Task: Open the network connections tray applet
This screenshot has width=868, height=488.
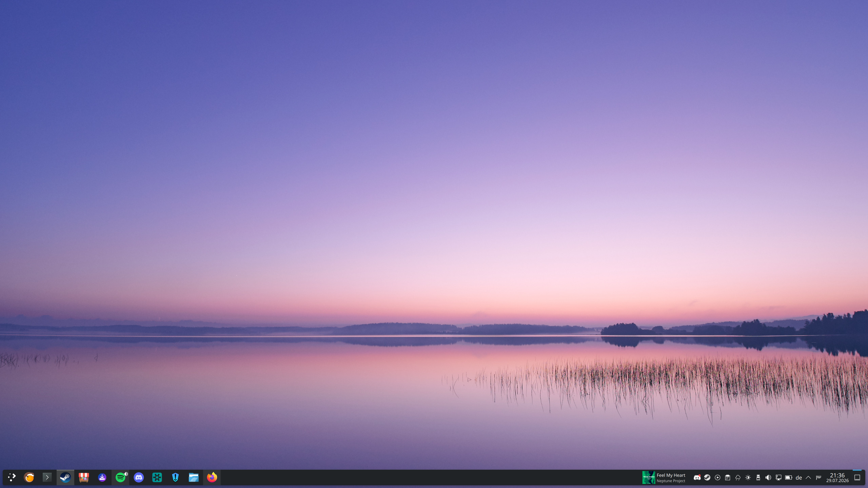Action: coord(778,478)
